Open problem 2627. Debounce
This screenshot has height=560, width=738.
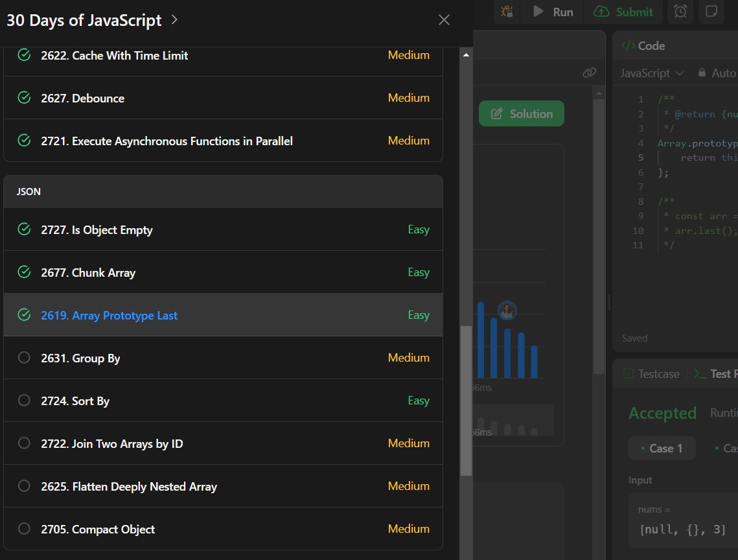(x=223, y=98)
